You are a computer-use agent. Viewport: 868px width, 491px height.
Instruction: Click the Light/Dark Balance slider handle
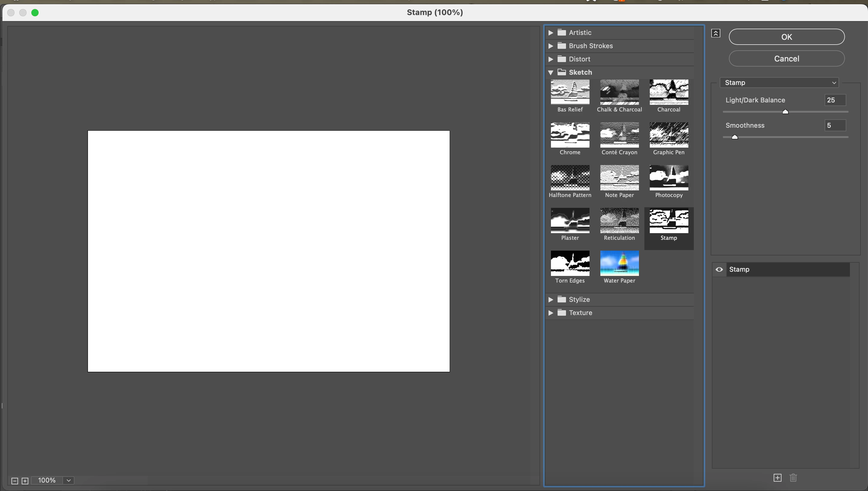(x=785, y=112)
